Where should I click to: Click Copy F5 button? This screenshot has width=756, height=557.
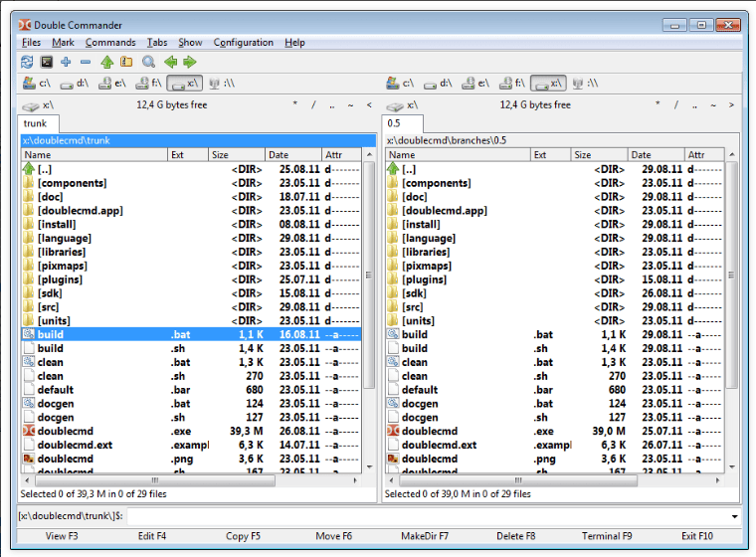tap(243, 536)
